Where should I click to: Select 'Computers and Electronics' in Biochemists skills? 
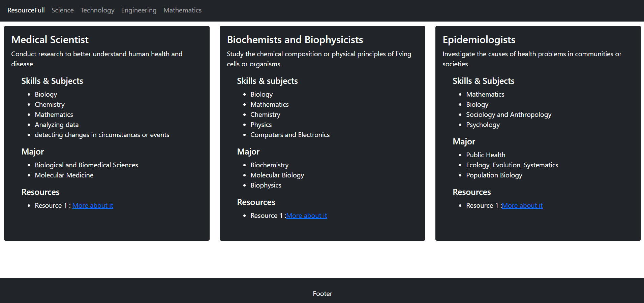pos(290,135)
